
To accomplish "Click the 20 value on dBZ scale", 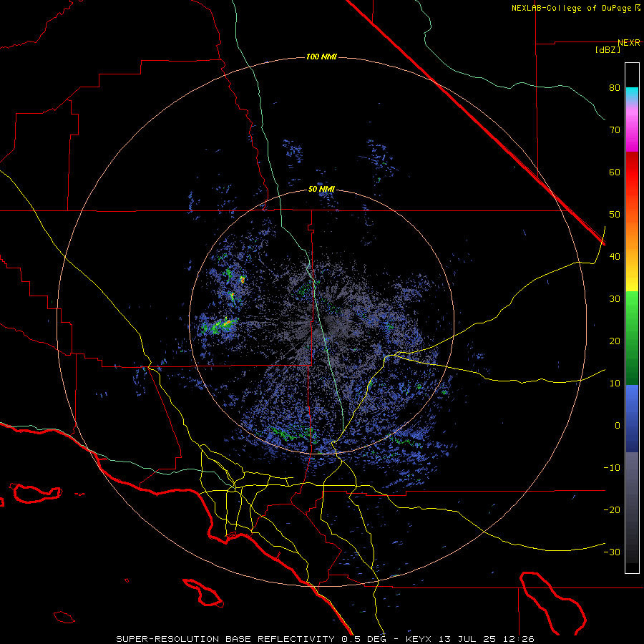I will [x=615, y=341].
